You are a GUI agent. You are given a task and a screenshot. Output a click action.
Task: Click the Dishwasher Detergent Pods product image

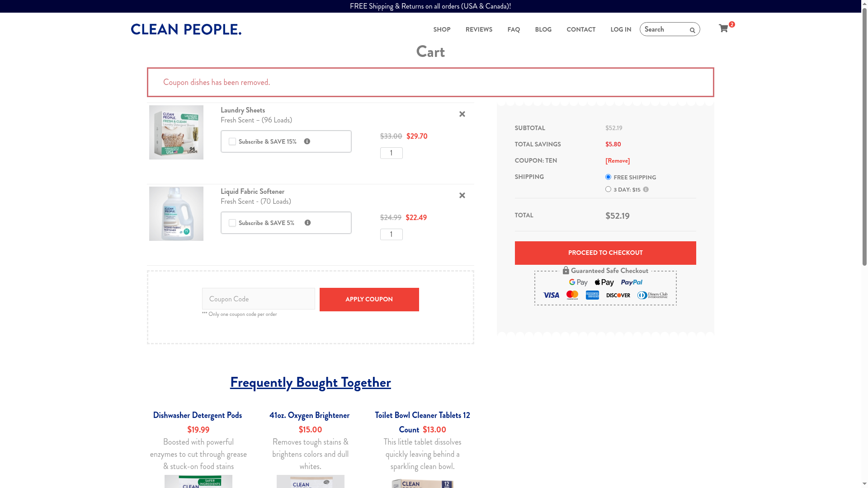(x=198, y=482)
